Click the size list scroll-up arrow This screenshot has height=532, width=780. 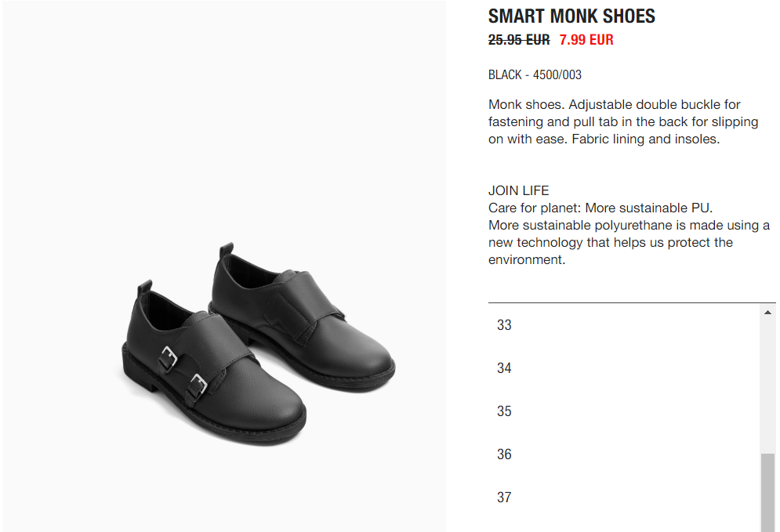(767, 313)
